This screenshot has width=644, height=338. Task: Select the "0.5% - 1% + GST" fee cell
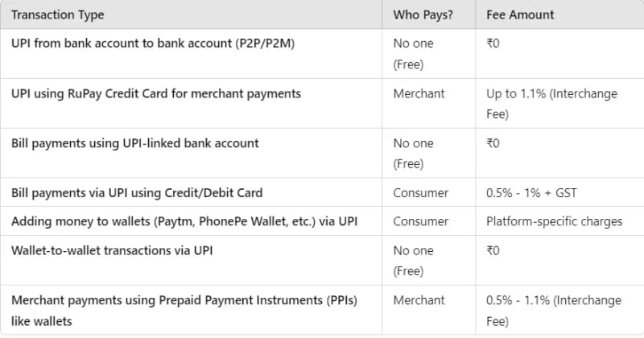tap(532, 193)
